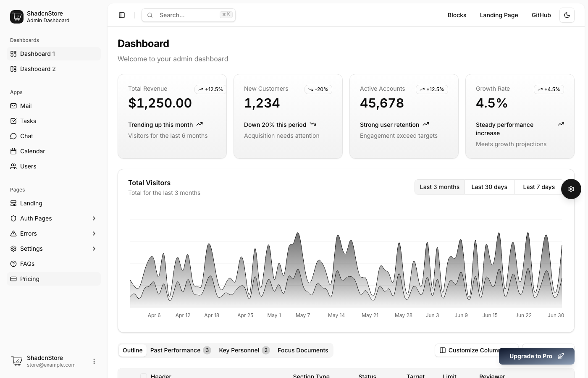Switch to the Past Performance tab

pos(176,350)
